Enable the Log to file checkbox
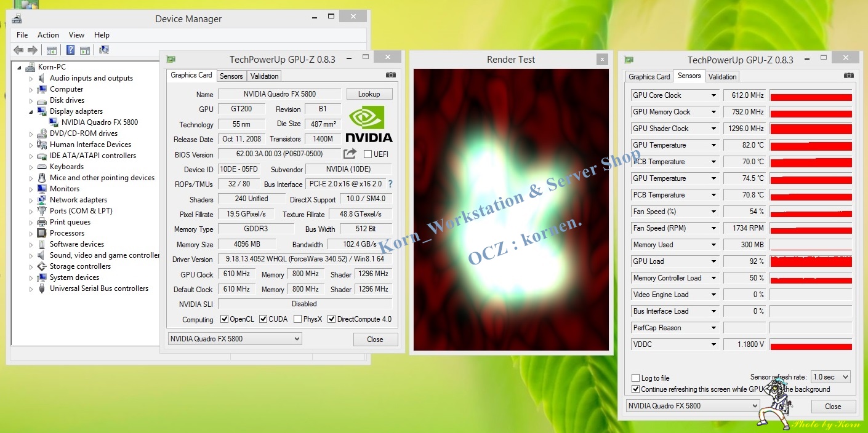The height and width of the screenshot is (433, 868). point(635,378)
